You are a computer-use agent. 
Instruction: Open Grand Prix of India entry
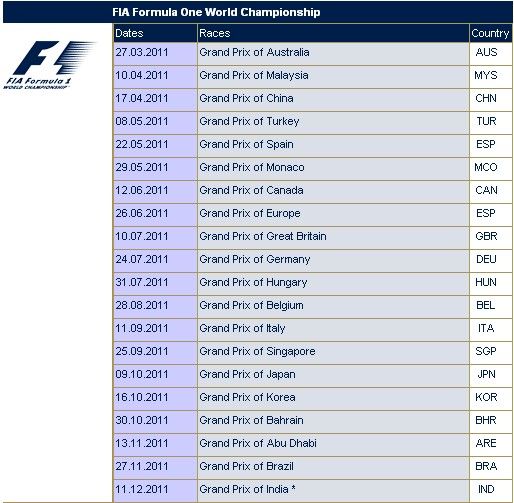(x=247, y=489)
